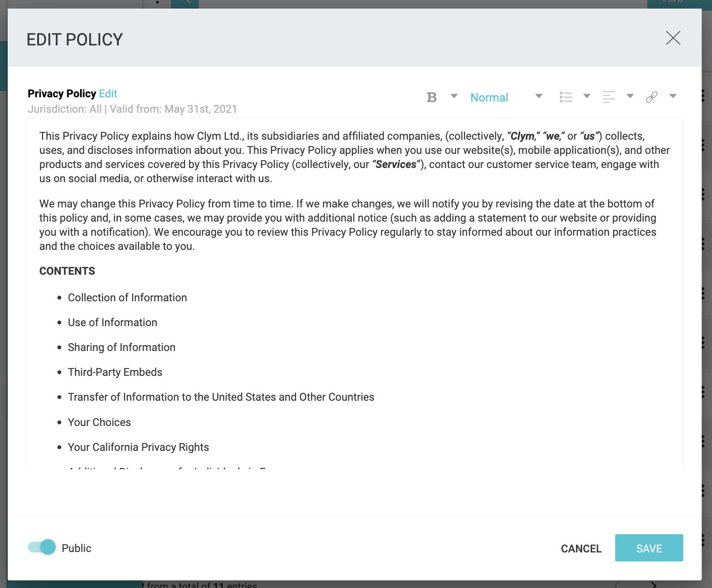Toggle bold text formatting

pos(431,97)
